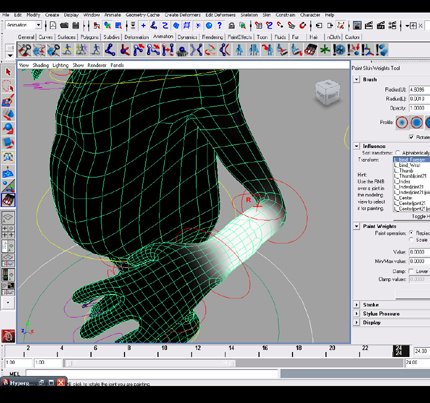Image resolution: width=430 pixels, height=403 pixels.
Task: Click the active Paint Skin Weights toolbox icon
Action: pyautogui.click(x=8, y=200)
